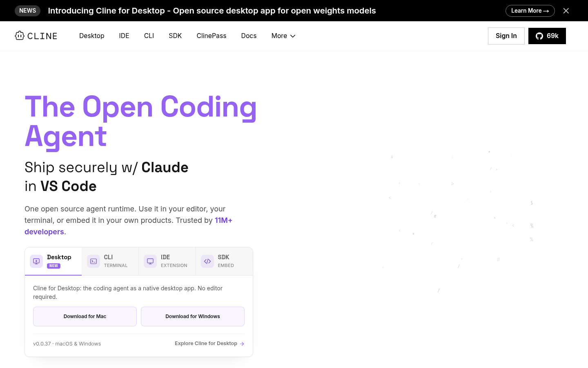Click the Cline for Desktop description text

(128, 292)
